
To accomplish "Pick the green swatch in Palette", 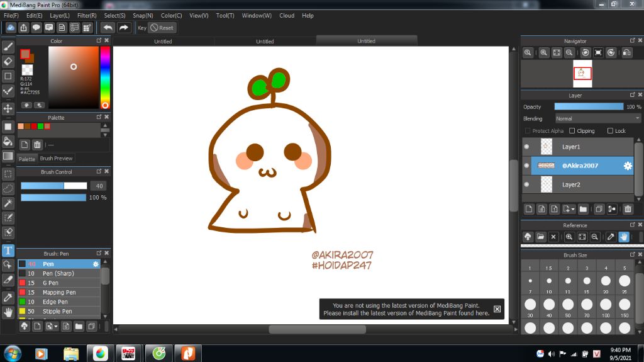I will [x=41, y=127].
